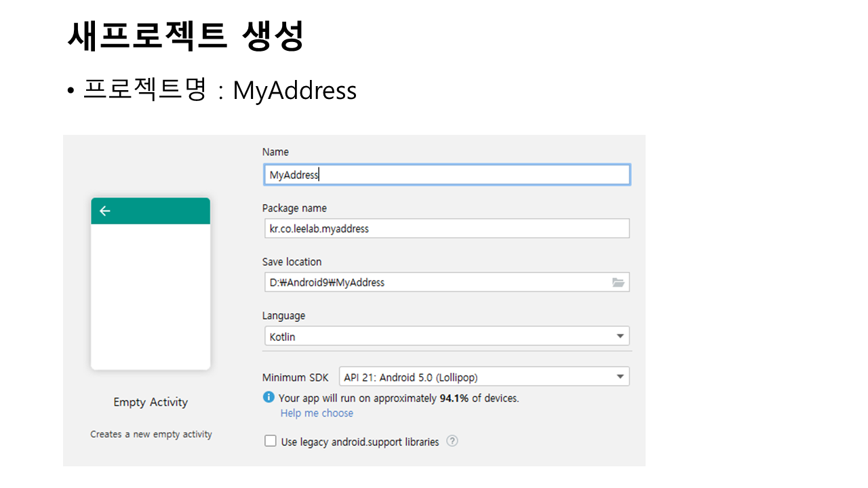Click the arrow of the Minimum SDK combo box
Image resolution: width=868 pixels, height=488 pixels.
click(x=620, y=377)
